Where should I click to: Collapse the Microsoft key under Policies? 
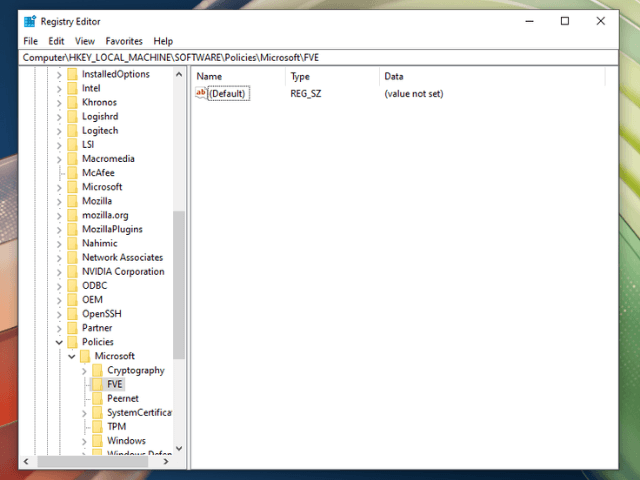[x=72, y=356]
